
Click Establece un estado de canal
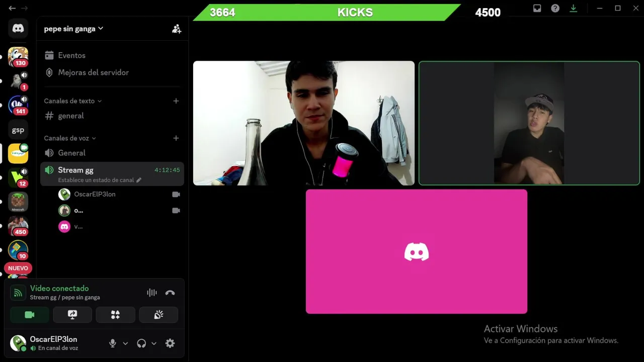point(96,180)
